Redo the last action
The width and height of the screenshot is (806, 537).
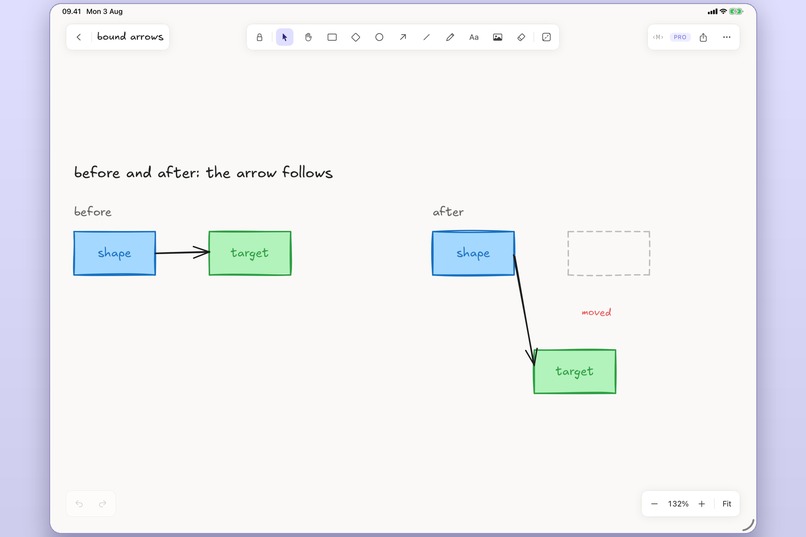tap(102, 504)
